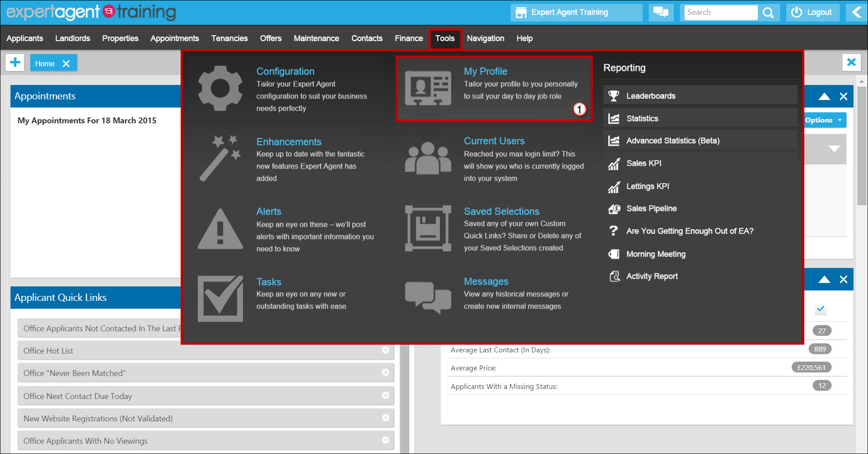Open the Activity Report

pyautogui.click(x=700, y=276)
